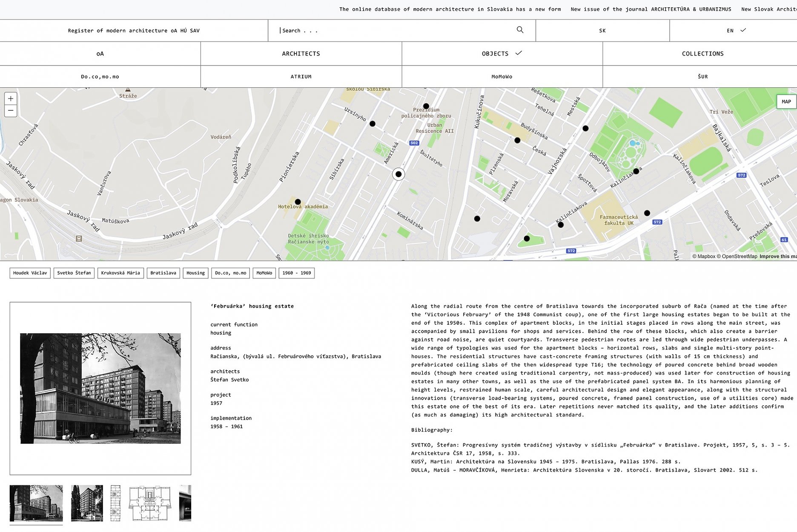Screen dimensions: 797x532
Task: Click Improve this map link
Action: pyautogui.click(x=777, y=256)
